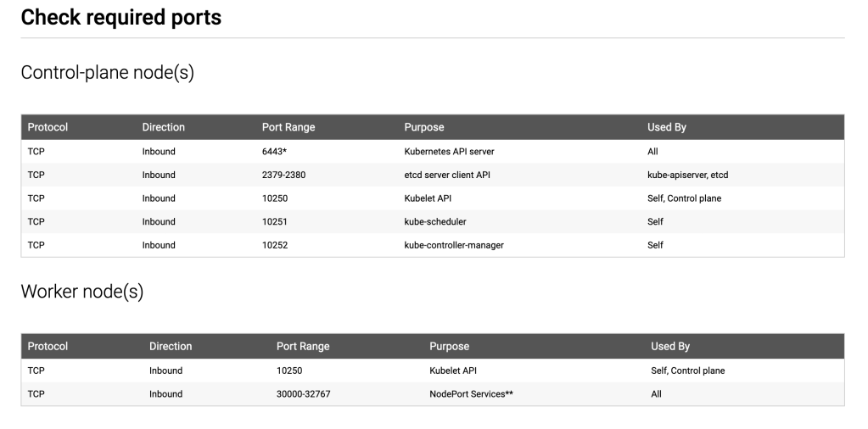
Task: Click the "kube-controller-manager" purpose cell
Action: tap(454, 245)
